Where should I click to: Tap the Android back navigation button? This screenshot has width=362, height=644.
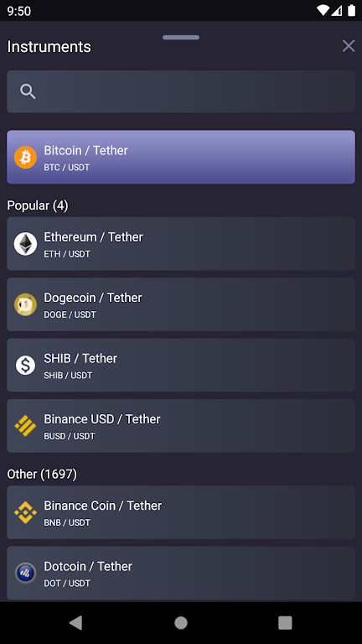pyautogui.click(x=76, y=623)
